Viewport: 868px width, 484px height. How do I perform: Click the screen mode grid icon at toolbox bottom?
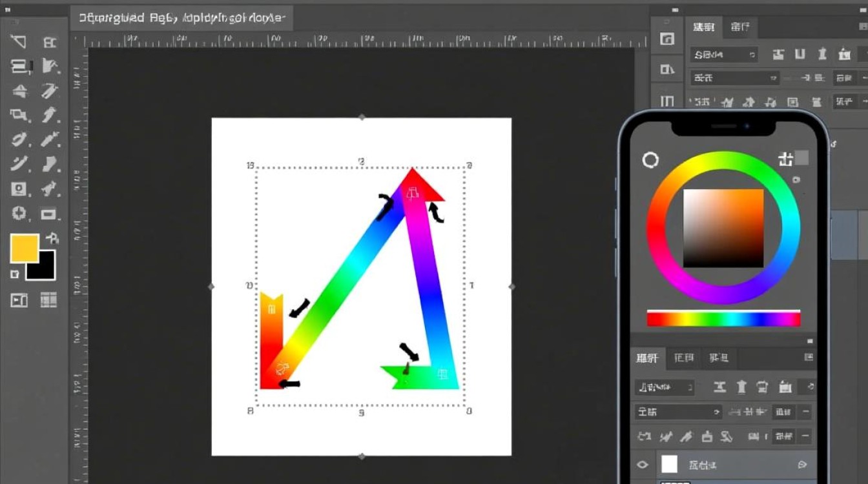coord(49,299)
